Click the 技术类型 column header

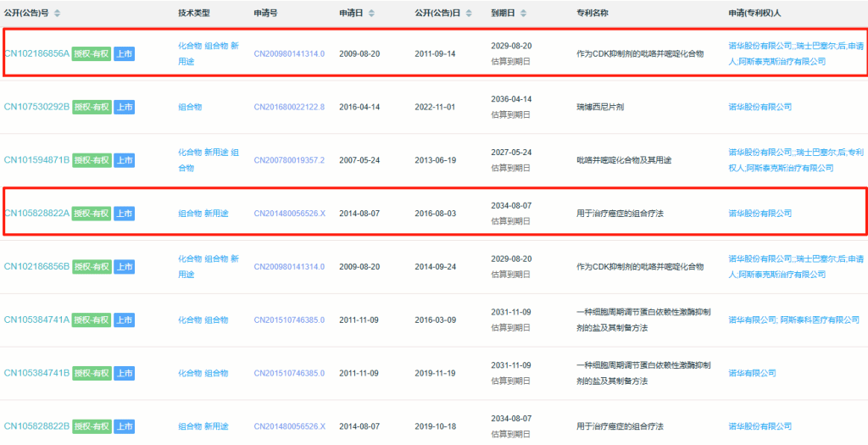(x=194, y=14)
